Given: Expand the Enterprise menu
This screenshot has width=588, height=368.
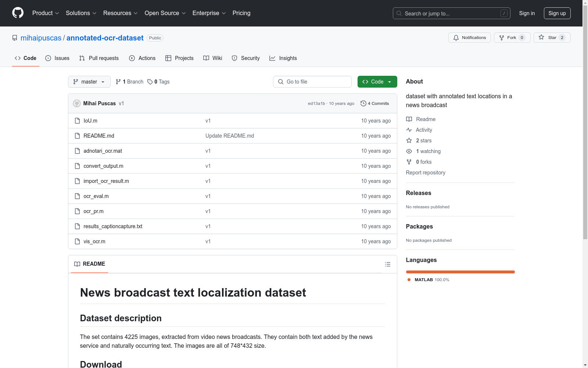Looking at the screenshot, I should (x=209, y=13).
